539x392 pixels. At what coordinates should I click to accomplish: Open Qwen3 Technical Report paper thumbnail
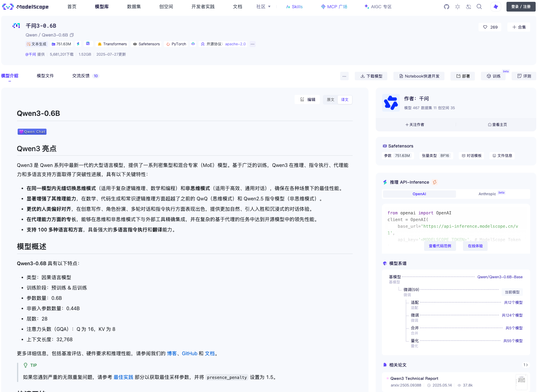click(521, 382)
